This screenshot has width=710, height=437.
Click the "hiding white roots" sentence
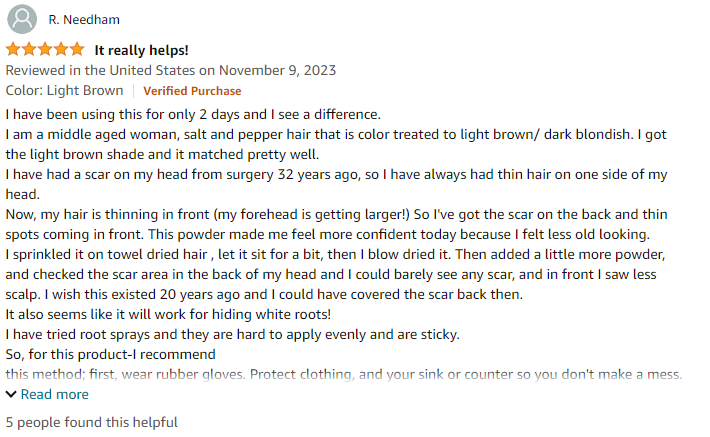coord(168,314)
